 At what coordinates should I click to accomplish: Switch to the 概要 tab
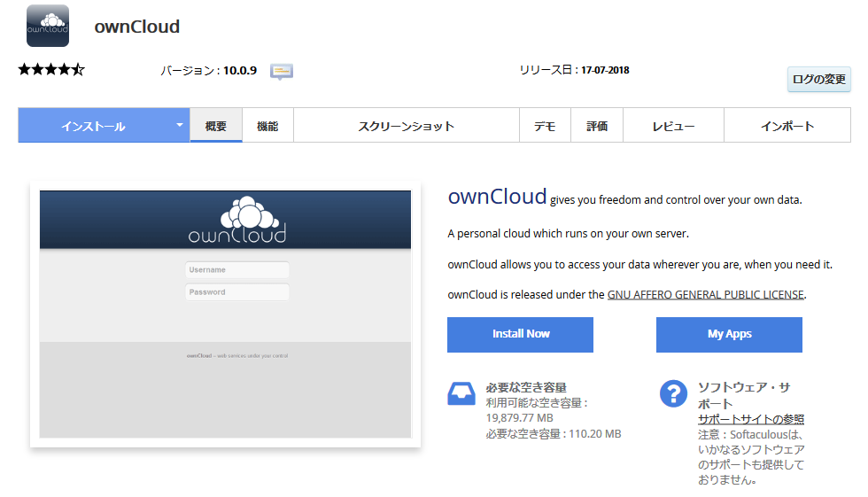[x=216, y=126]
